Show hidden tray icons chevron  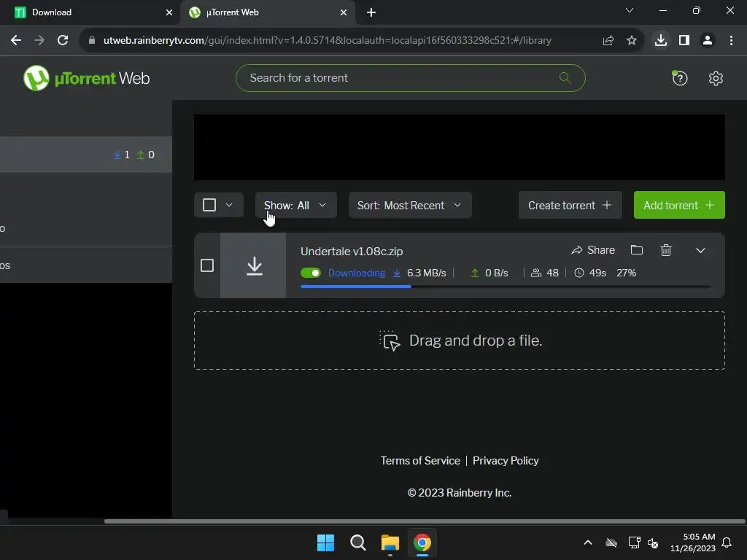[x=588, y=542]
